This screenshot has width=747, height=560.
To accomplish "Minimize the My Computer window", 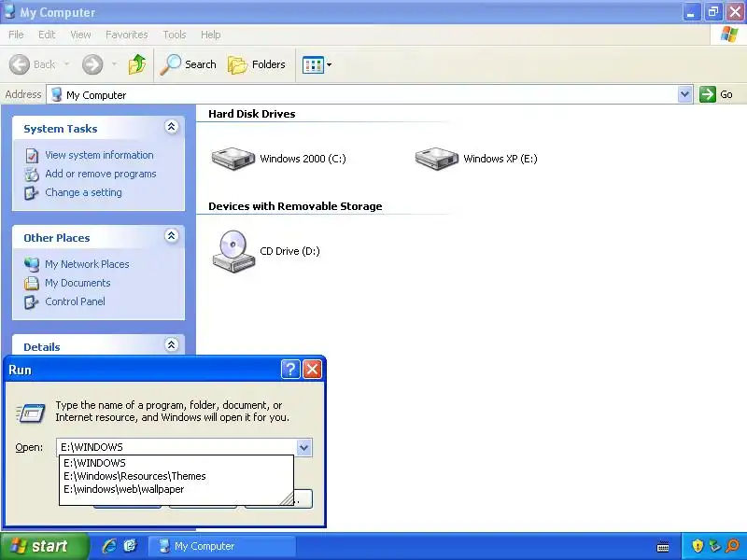I will click(691, 12).
